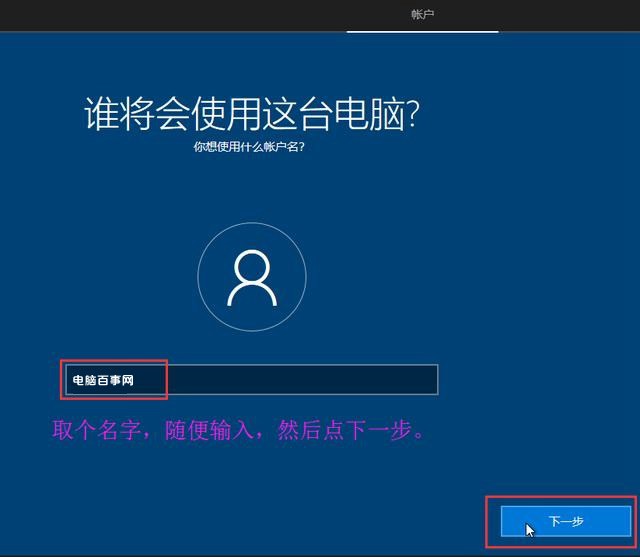Click 取个名字 at the start of purple note
The width and height of the screenshot is (640, 557).
point(90,431)
